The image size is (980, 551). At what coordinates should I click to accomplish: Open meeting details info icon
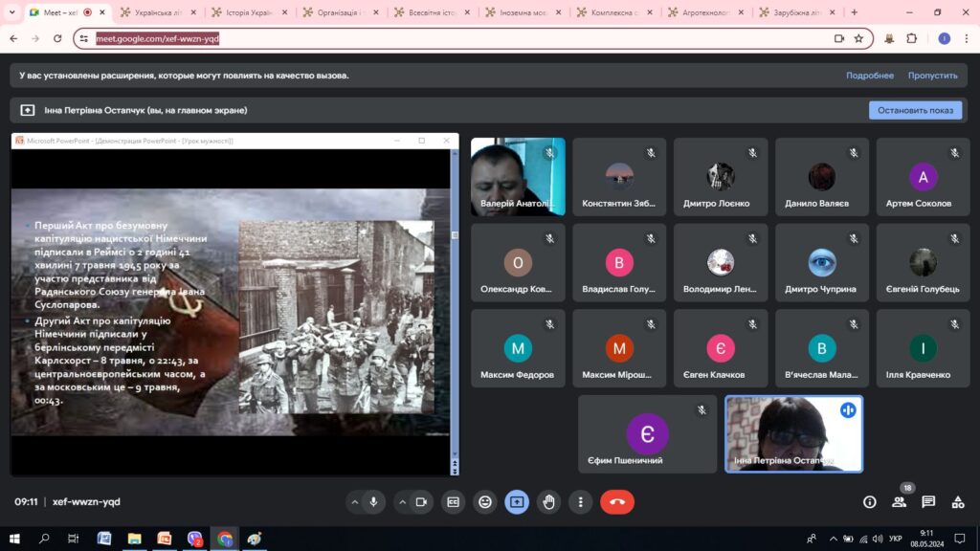point(869,501)
